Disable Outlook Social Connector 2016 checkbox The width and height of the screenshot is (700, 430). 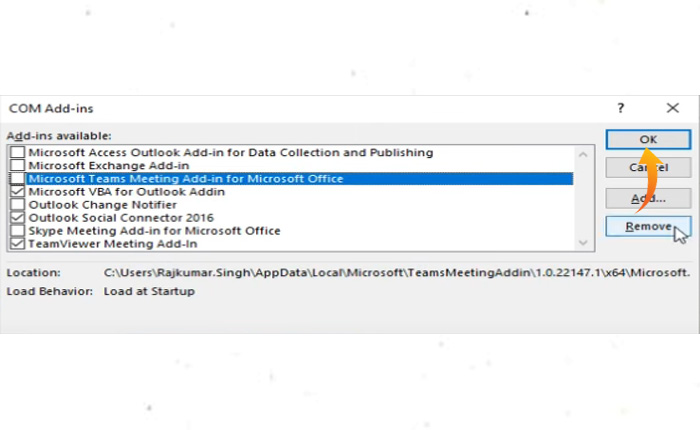coord(17,217)
